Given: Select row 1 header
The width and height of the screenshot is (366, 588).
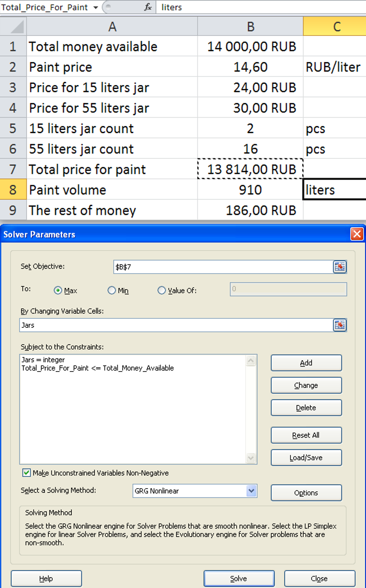Looking at the screenshot, I should point(13,46).
